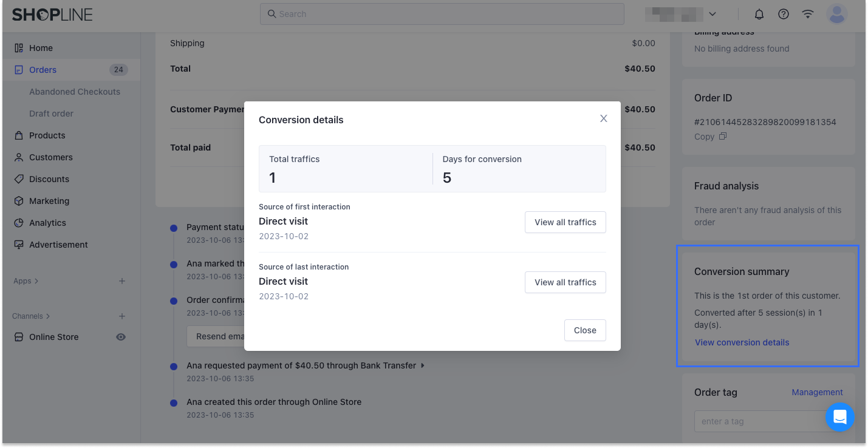This screenshot has height=448, width=868.
Task: Open the Products menu item
Action: (x=47, y=135)
